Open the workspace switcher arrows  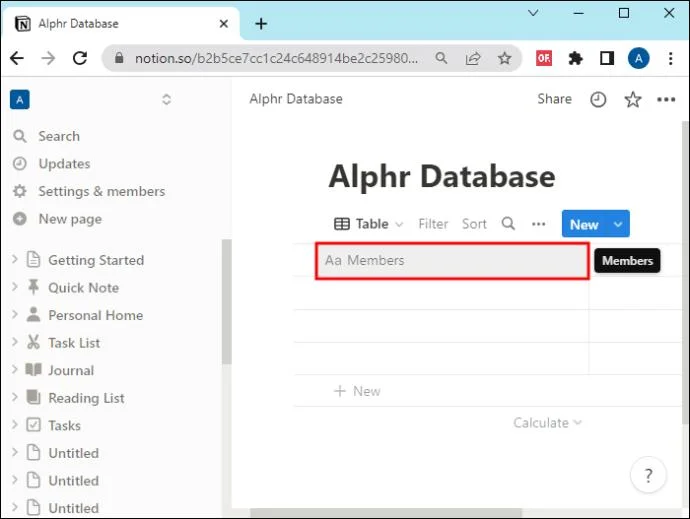(166, 99)
